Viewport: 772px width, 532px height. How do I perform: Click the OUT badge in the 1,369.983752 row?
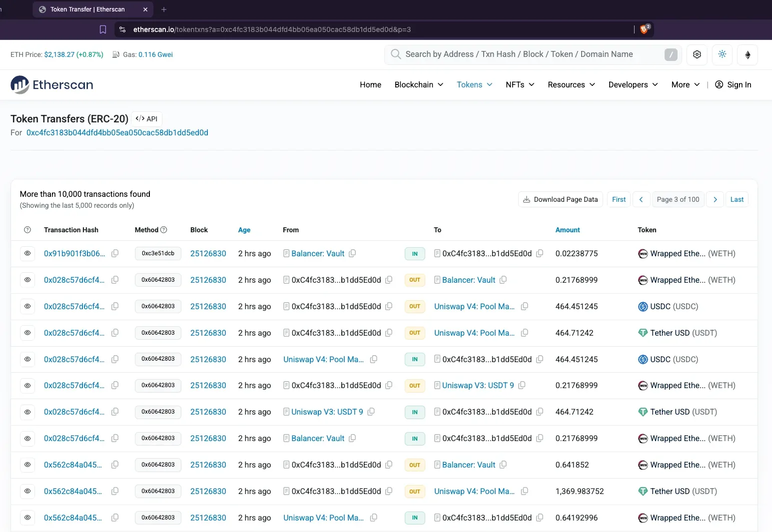[x=415, y=492]
